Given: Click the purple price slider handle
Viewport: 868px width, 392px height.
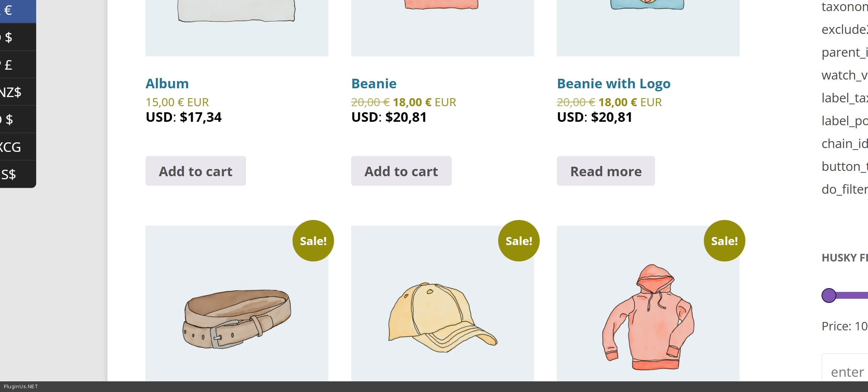Looking at the screenshot, I should 829,295.
